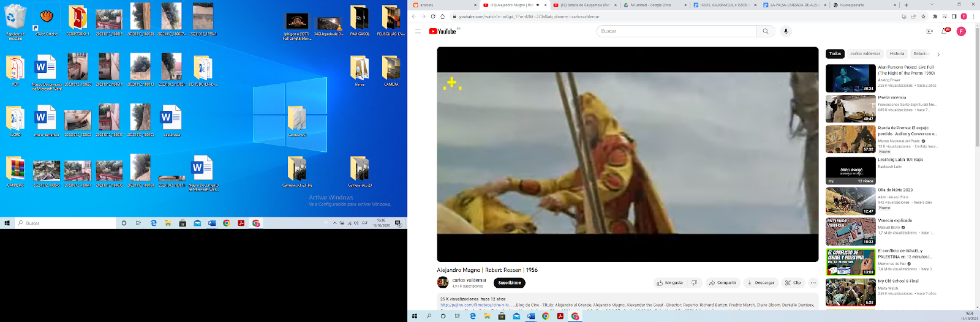Click the Windows Buscar taskbar search box

pos(64,223)
